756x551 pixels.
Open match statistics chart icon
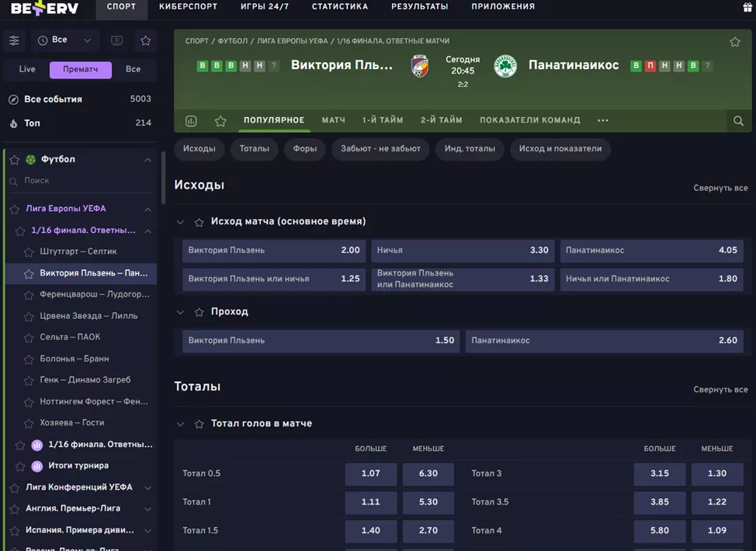(x=191, y=121)
